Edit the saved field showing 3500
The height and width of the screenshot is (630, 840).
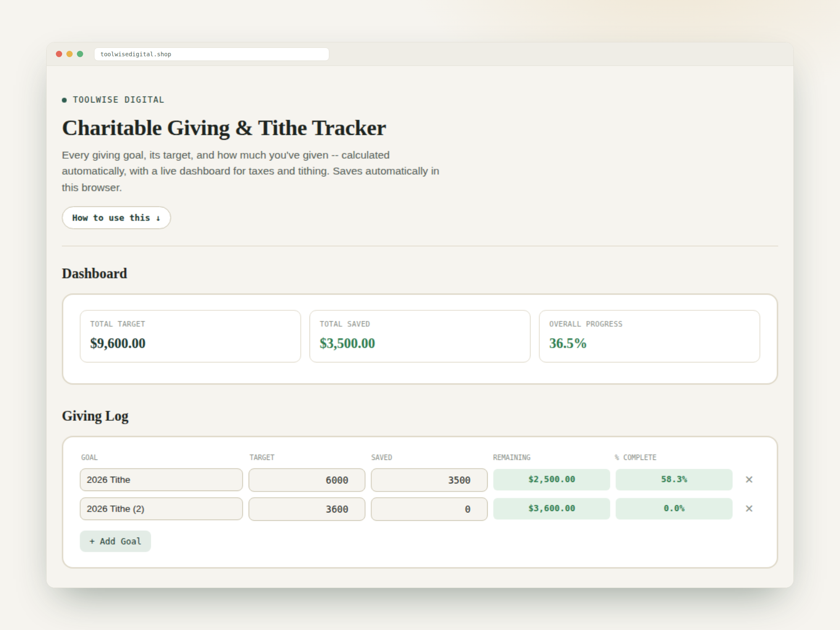tap(429, 480)
